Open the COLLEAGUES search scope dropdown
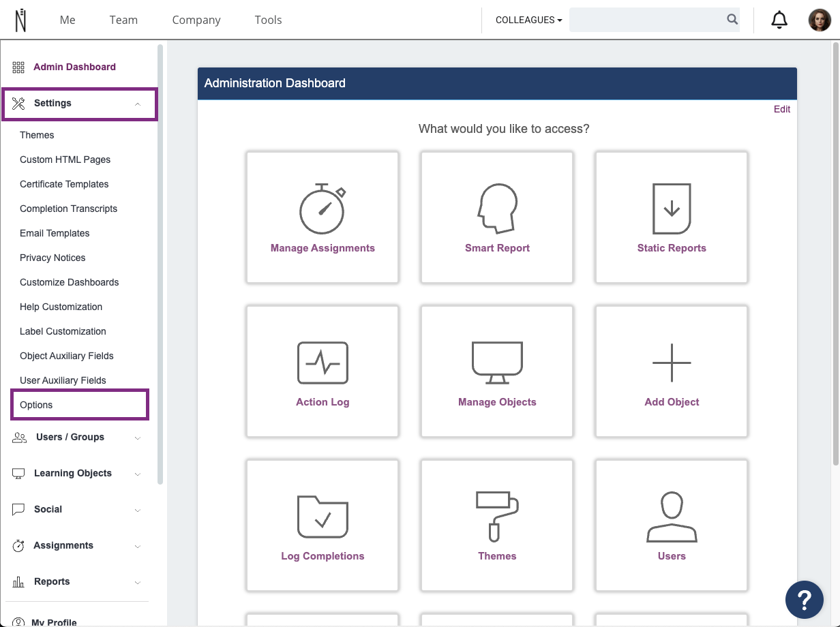 pos(528,20)
